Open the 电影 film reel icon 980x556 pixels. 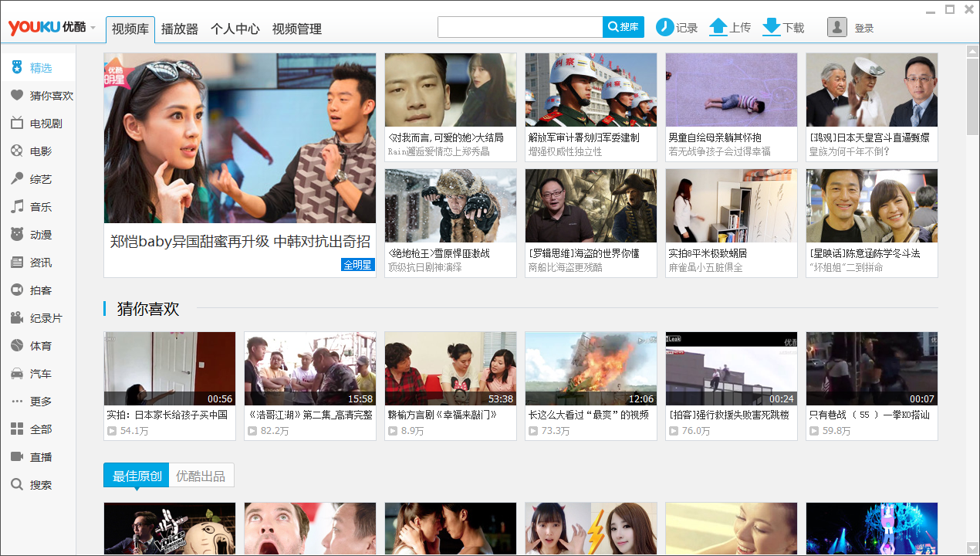pos(17,151)
